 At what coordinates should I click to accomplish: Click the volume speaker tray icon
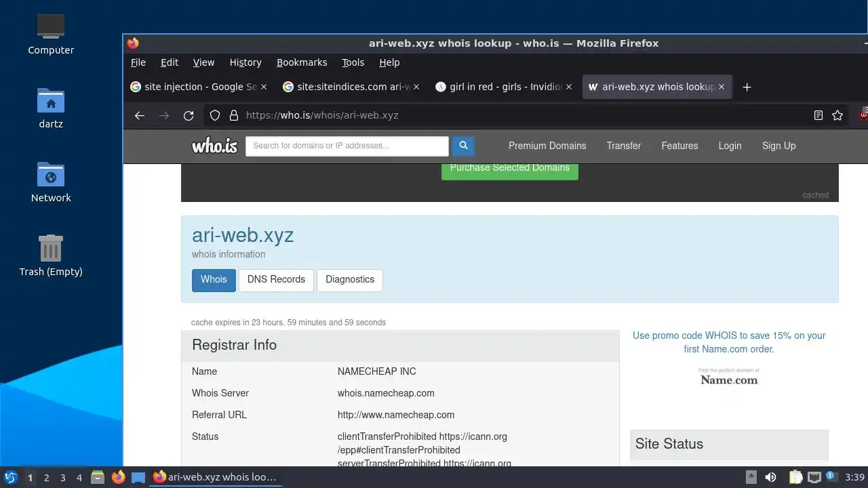(x=770, y=477)
